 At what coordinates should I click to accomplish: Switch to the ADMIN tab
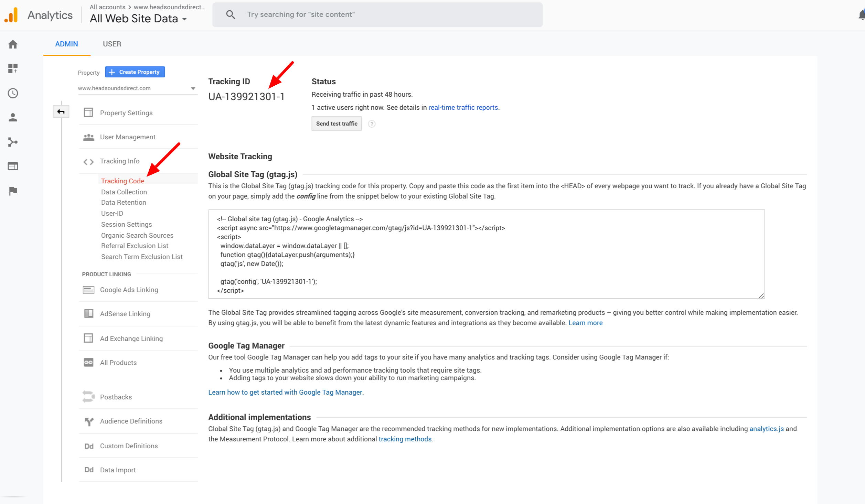pos(66,44)
